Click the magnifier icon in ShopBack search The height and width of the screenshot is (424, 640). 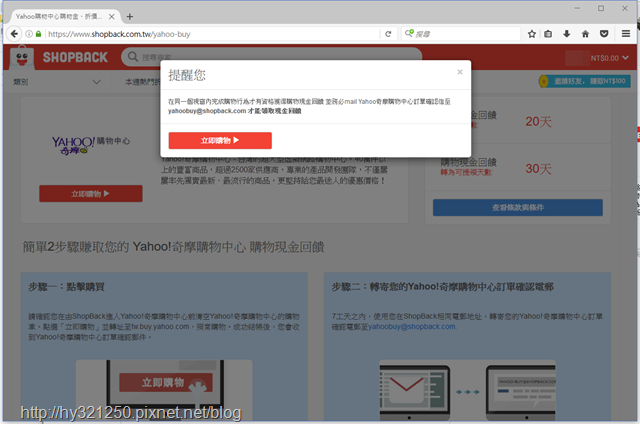coord(133,57)
